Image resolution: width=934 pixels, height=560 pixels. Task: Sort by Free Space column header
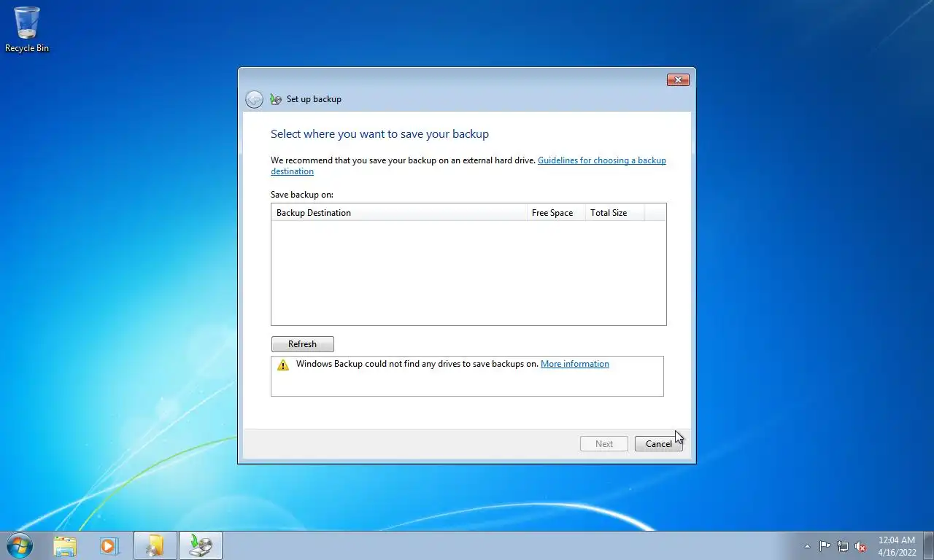pyautogui.click(x=556, y=213)
